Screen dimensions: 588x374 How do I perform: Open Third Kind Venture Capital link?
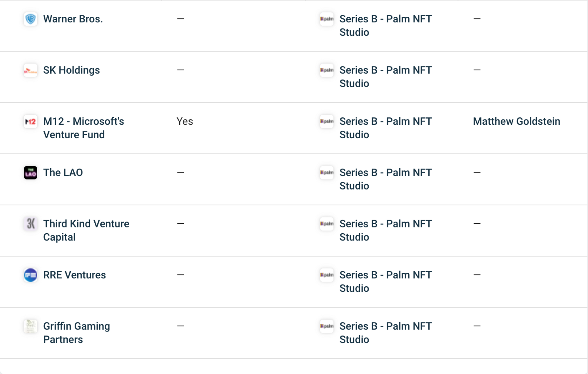pyautogui.click(x=86, y=230)
